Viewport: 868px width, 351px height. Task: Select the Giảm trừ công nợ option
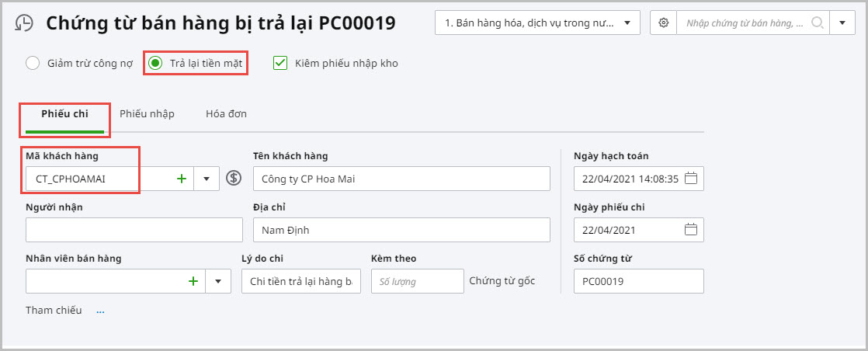[33, 63]
